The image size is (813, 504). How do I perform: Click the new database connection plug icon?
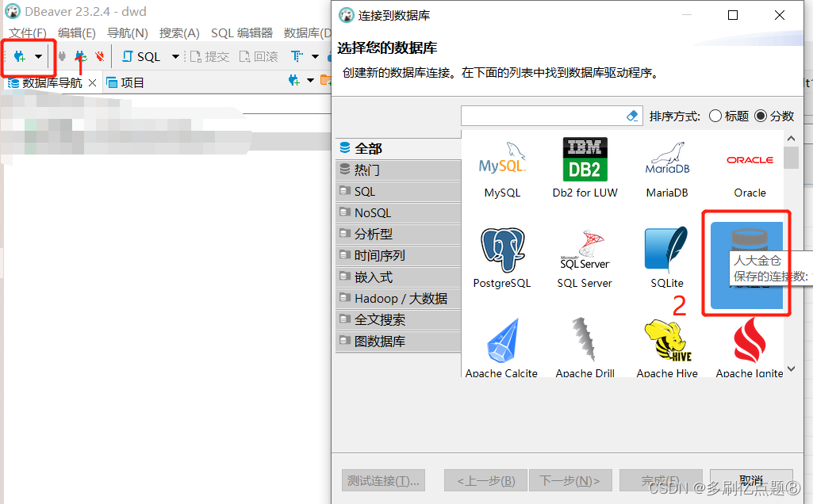(19, 56)
